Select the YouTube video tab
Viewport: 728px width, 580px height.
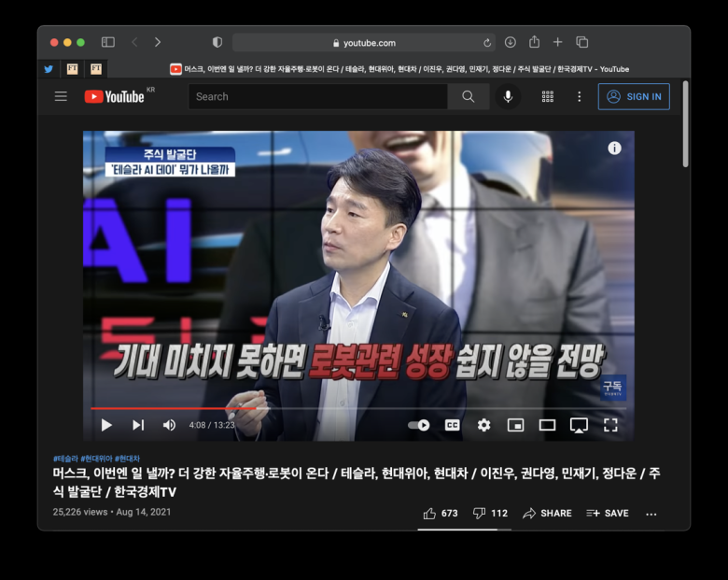pos(399,69)
